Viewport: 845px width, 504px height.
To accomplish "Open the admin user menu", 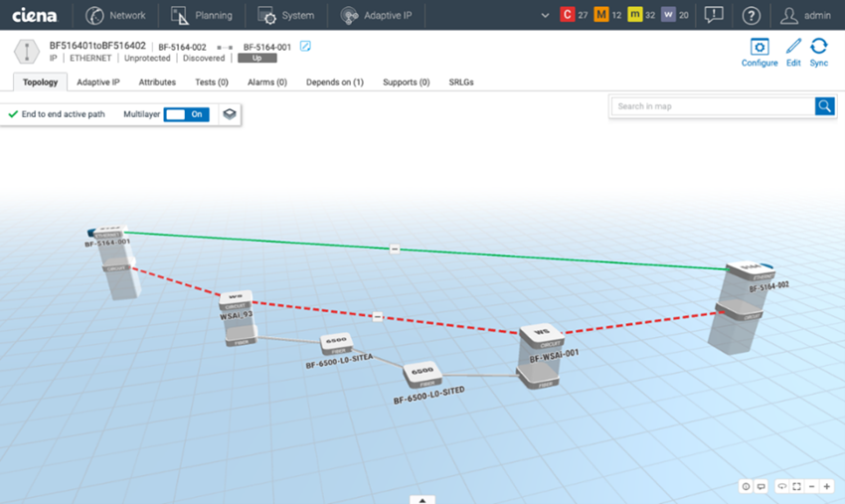I will click(805, 16).
